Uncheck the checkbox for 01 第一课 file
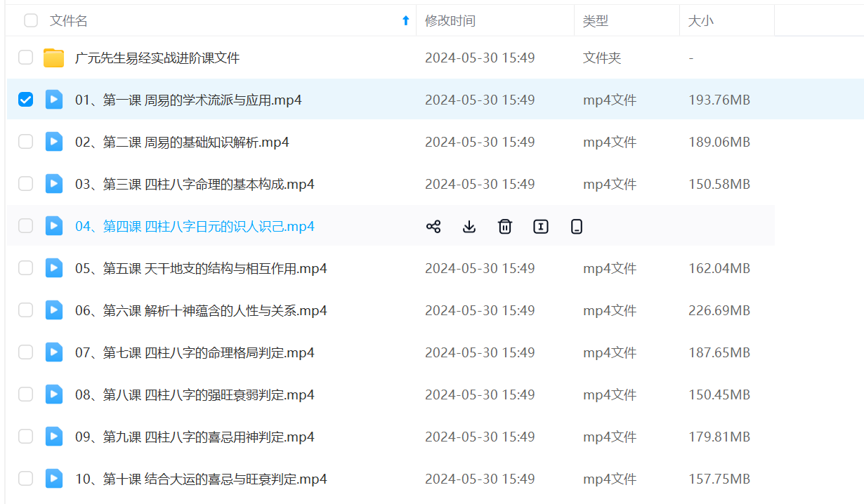The width and height of the screenshot is (864, 504). 25,100
